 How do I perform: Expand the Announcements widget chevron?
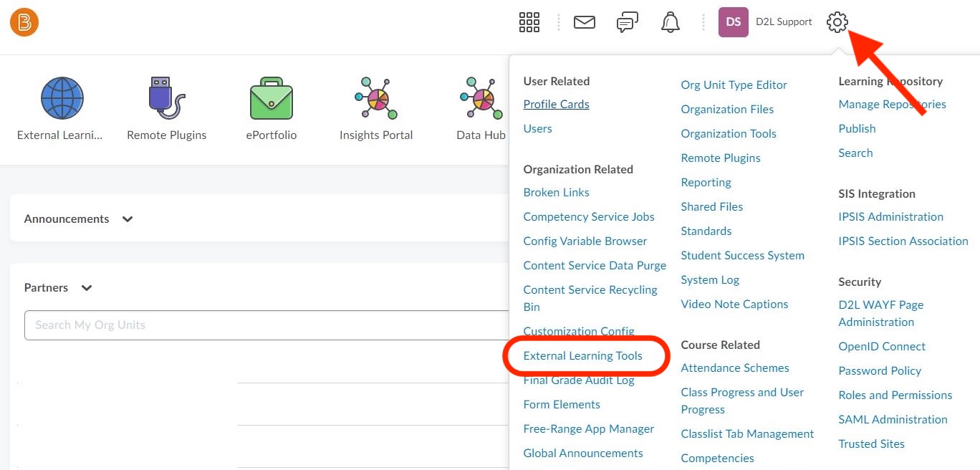[x=128, y=219]
